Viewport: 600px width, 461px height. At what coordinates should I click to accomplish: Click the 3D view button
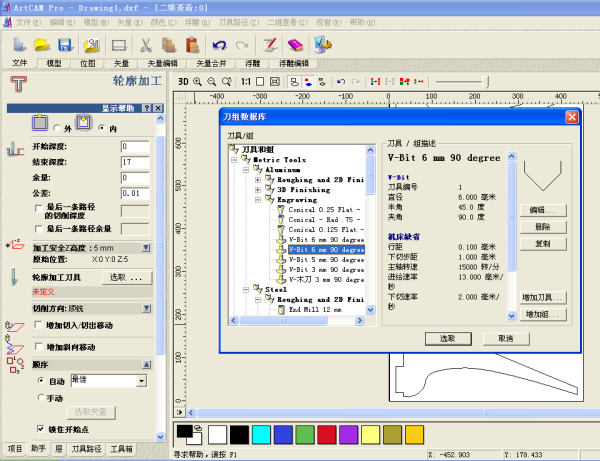pyautogui.click(x=183, y=81)
